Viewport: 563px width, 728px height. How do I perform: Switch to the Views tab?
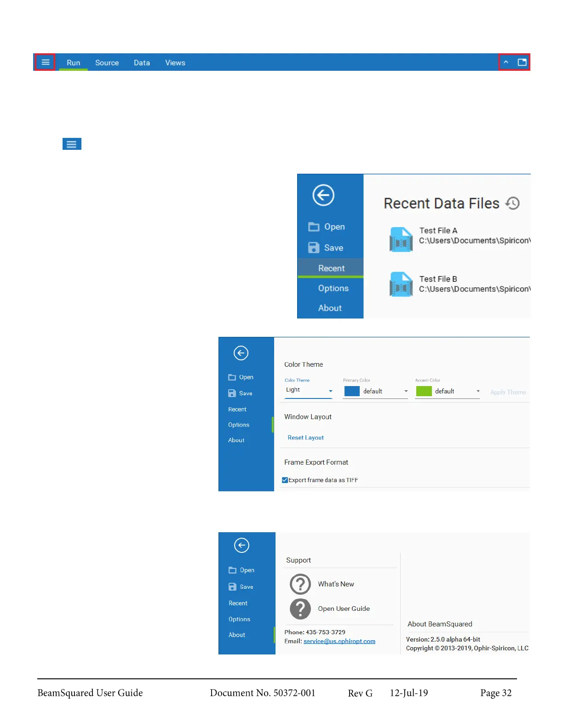click(x=175, y=63)
